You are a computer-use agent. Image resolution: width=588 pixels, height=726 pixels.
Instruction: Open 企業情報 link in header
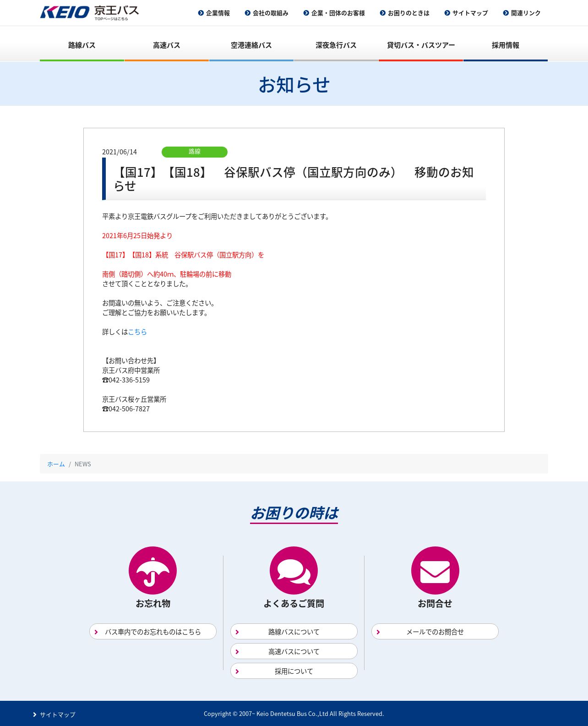(x=218, y=13)
